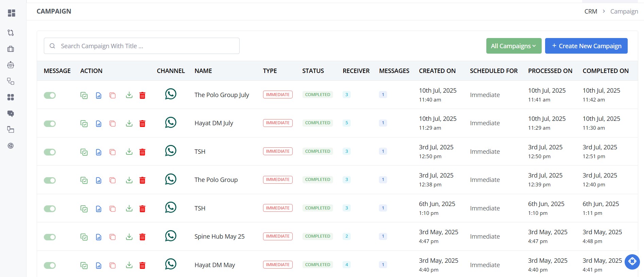This screenshot has height=277, width=644.
Task: Click the Search Campaign With Title field
Action: tap(142, 46)
